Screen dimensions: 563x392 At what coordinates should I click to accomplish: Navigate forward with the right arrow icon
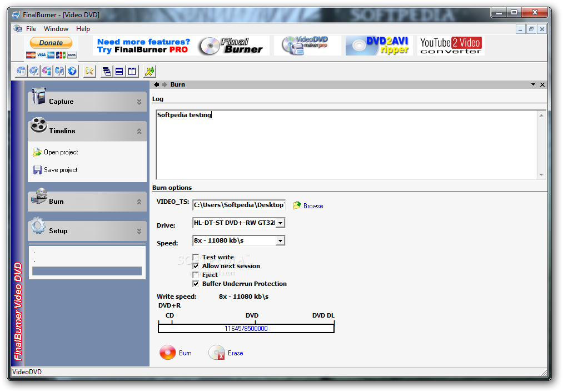[x=165, y=84]
